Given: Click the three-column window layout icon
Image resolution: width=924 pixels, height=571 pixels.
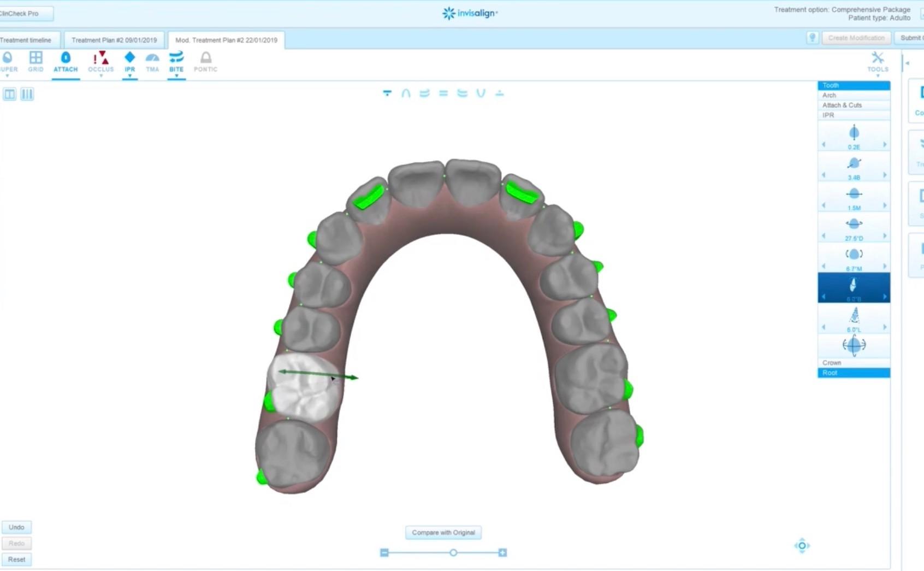Looking at the screenshot, I should click(27, 94).
